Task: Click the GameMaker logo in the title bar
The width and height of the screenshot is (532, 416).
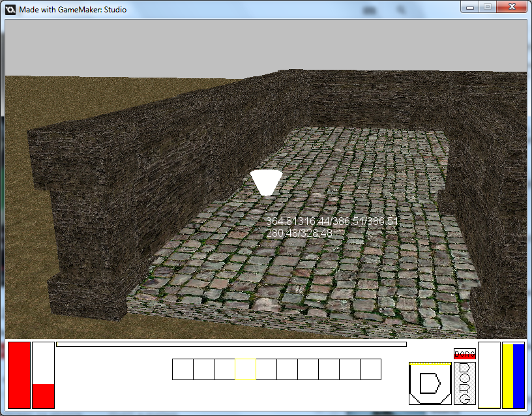Action: (x=11, y=10)
